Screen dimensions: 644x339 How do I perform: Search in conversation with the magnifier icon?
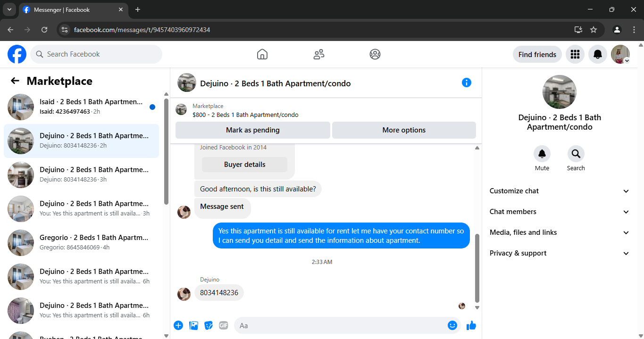point(576,154)
